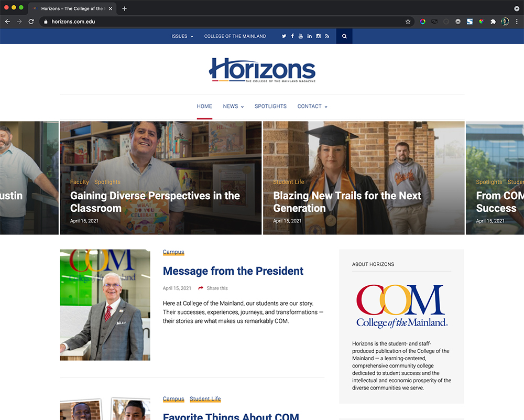Open the browser three-dot menu
The height and width of the screenshot is (420, 524).
(x=517, y=21)
